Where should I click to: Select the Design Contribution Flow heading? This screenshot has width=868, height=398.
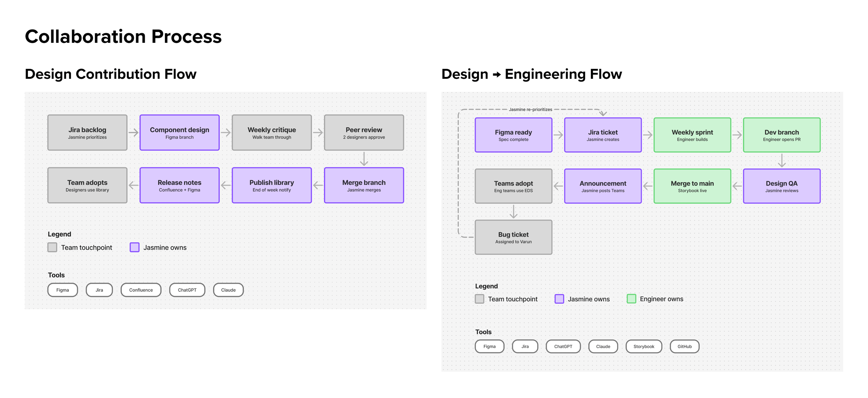pyautogui.click(x=111, y=74)
